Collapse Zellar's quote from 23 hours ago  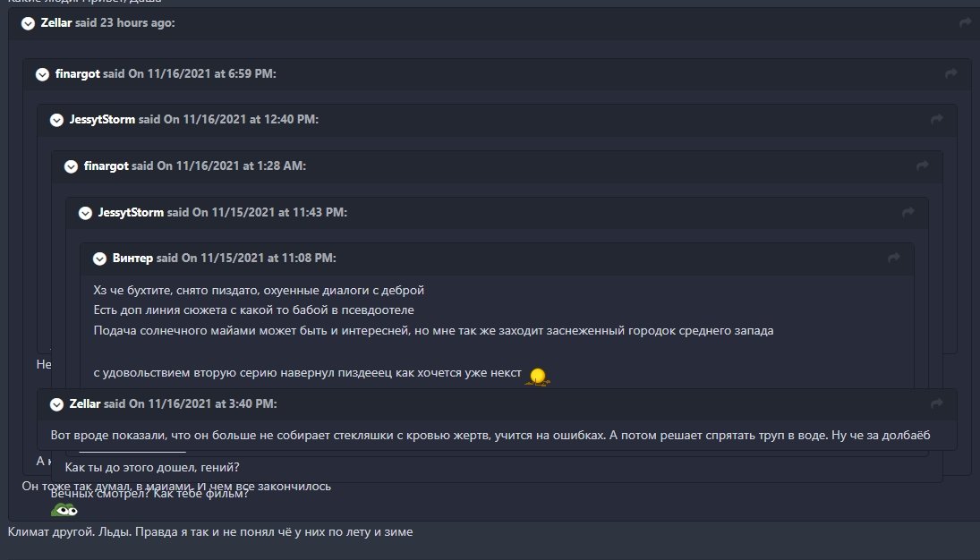tap(28, 23)
